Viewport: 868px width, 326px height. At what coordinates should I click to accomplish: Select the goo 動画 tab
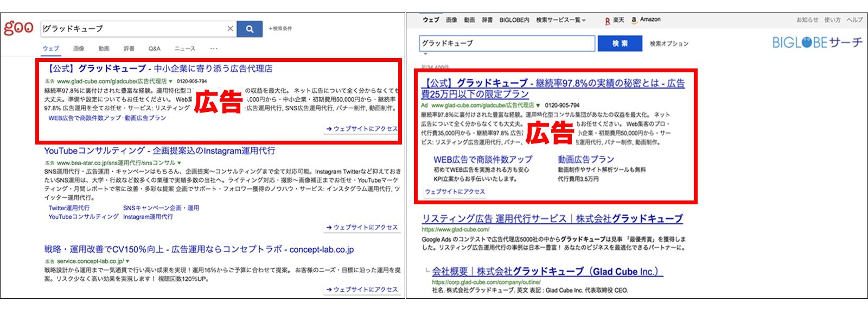(104, 48)
